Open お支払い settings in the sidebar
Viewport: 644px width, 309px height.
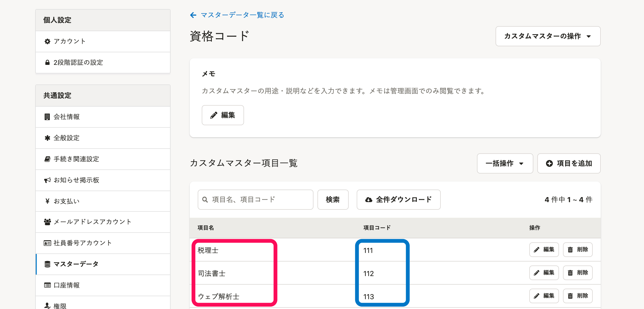(x=103, y=201)
